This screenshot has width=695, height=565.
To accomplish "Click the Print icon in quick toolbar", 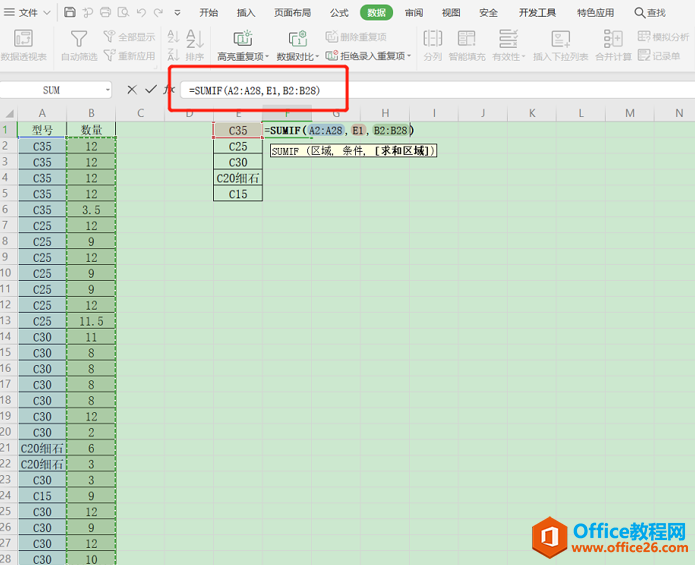I will 105,12.
